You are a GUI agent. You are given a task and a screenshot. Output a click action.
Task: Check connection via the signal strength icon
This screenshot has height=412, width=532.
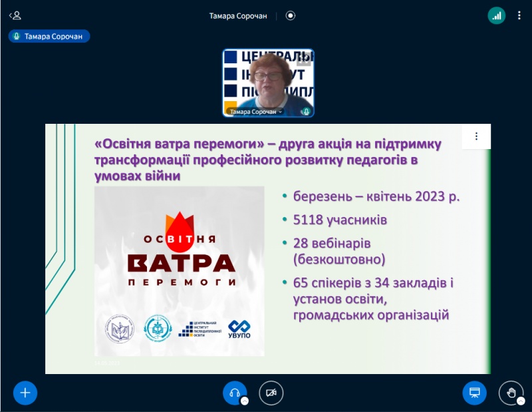pos(497,14)
